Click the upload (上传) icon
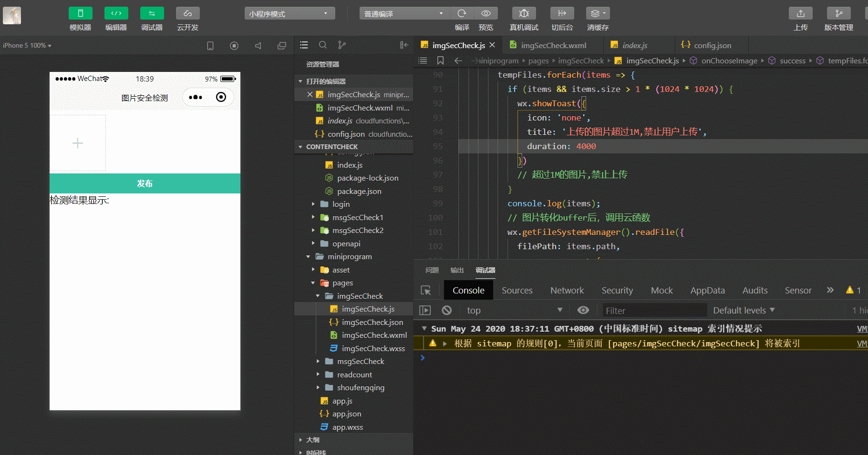 pos(800,13)
